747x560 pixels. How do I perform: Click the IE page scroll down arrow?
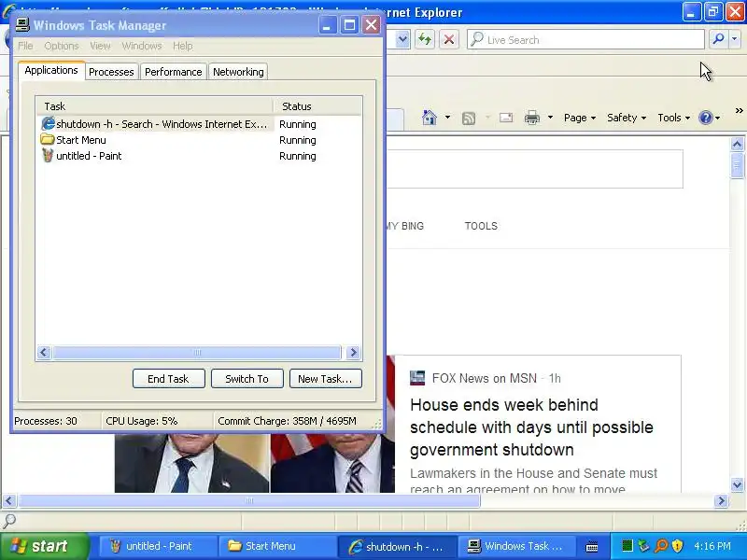[737, 485]
